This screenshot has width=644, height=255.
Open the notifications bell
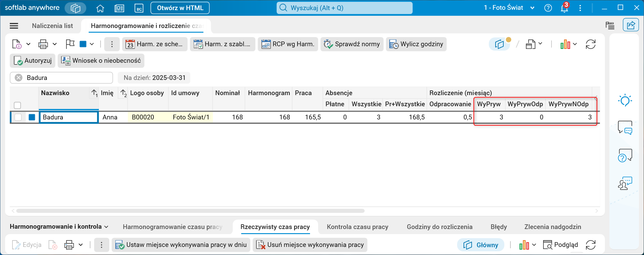(x=564, y=8)
